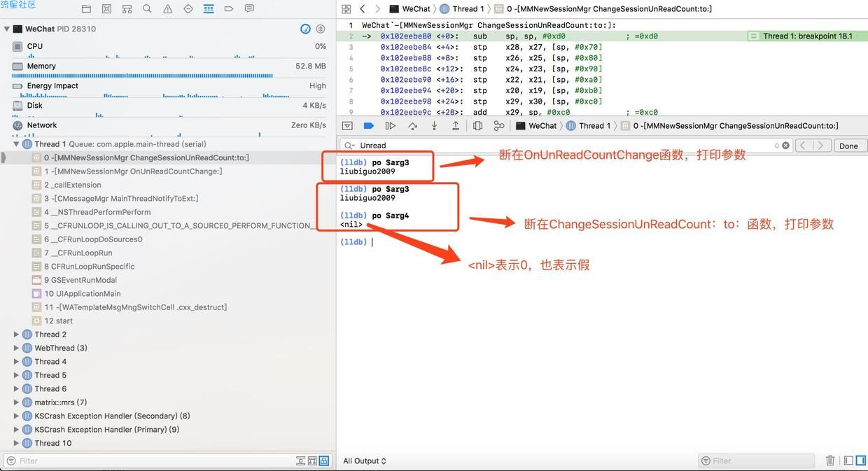The height and width of the screenshot is (471, 868).
Task: Toggle show only frames with debug symbols
Action: click(x=324, y=461)
